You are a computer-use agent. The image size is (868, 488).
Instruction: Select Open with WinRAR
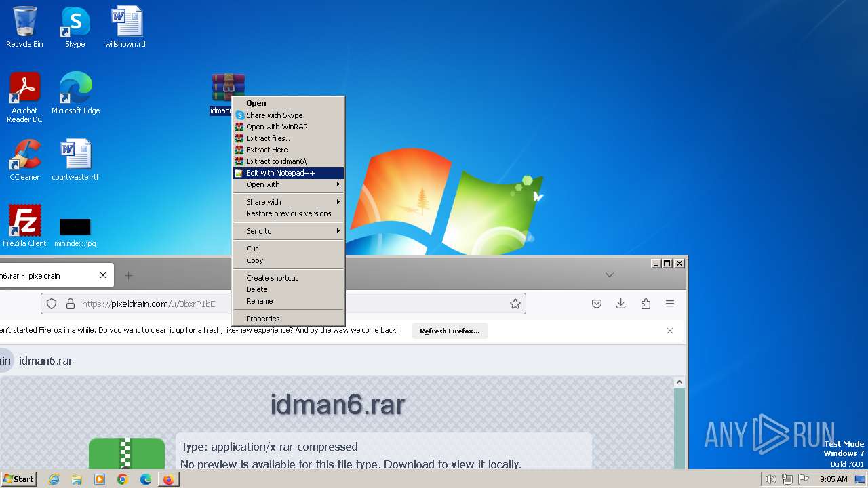coord(288,127)
